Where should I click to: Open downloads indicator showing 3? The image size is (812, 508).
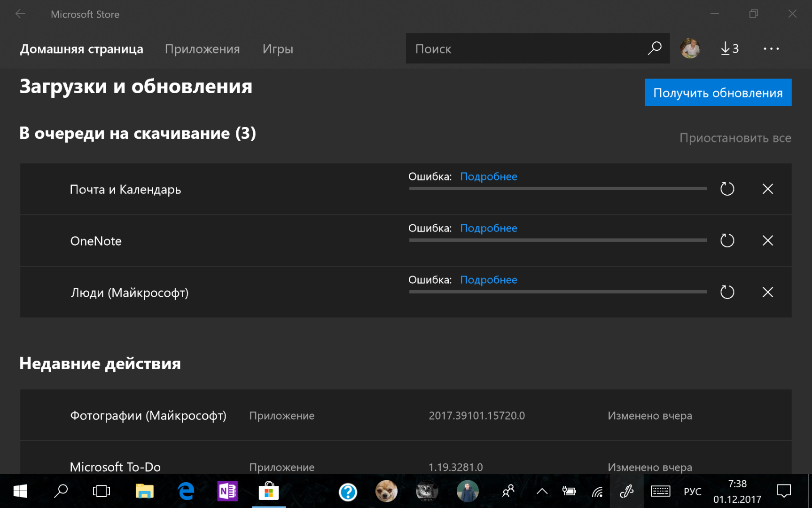[x=730, y=48]
